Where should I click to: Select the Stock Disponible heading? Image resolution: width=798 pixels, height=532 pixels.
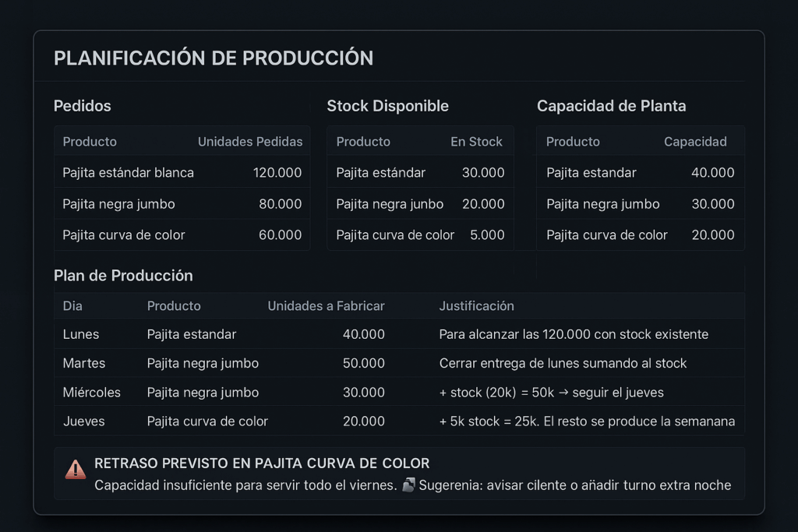click(x=388, y=106)
